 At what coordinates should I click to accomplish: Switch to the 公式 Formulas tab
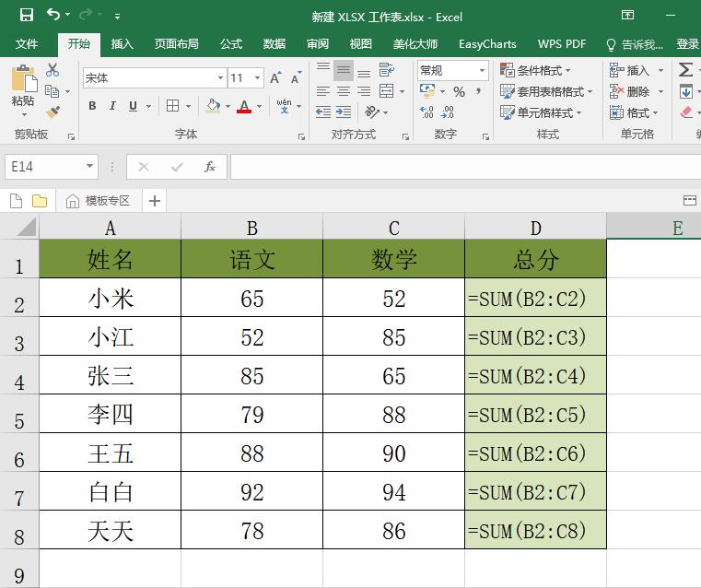(230, 44)
